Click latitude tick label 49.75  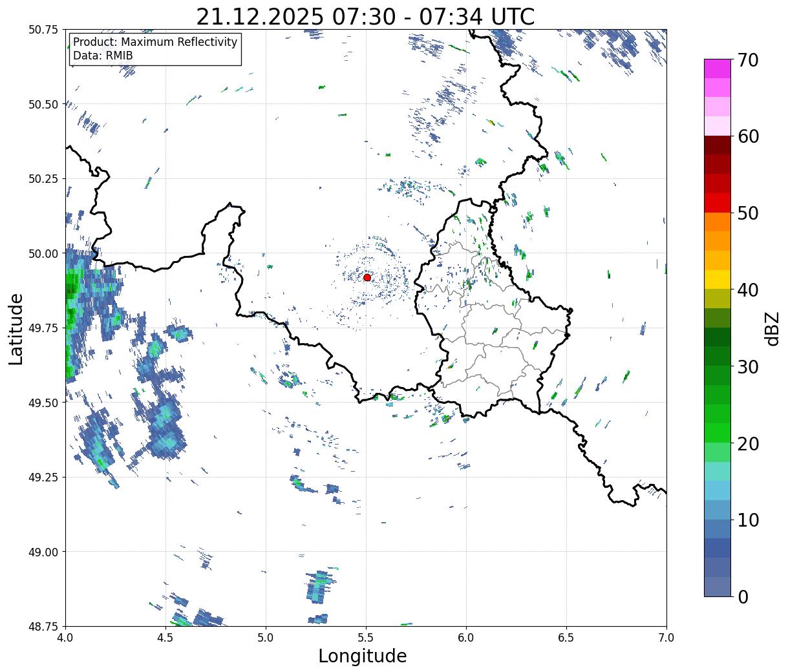pos(43,328)
